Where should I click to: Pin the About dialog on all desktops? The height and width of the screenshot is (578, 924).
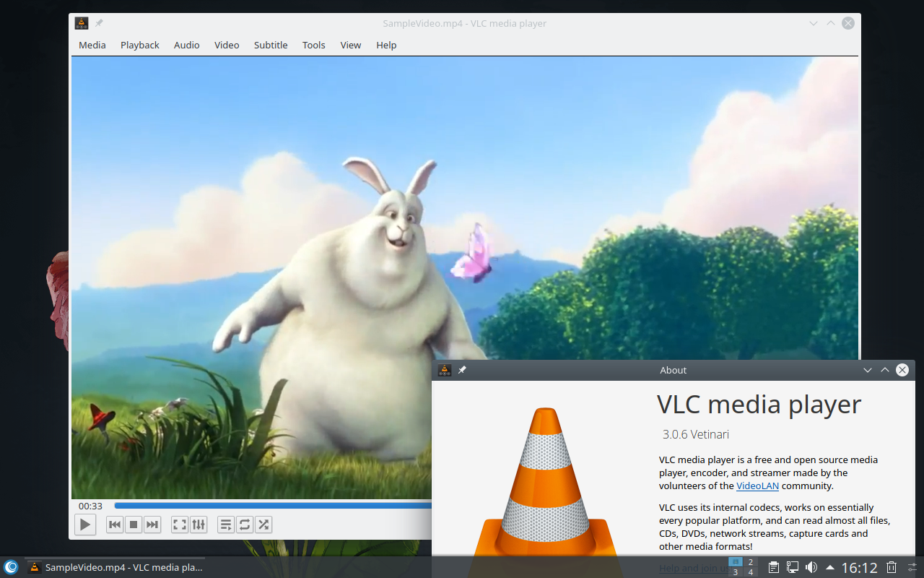click(x=462, y=370)
